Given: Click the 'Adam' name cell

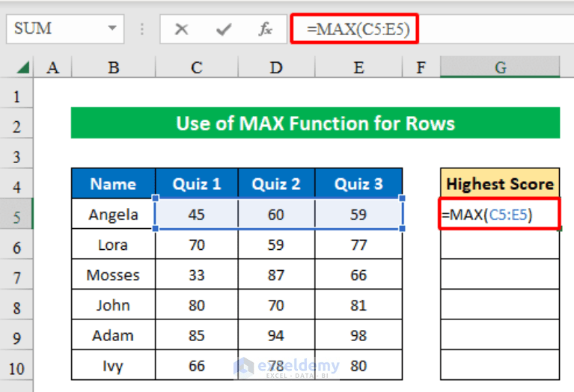Looking at the screenshot, I should coord(114,335).
